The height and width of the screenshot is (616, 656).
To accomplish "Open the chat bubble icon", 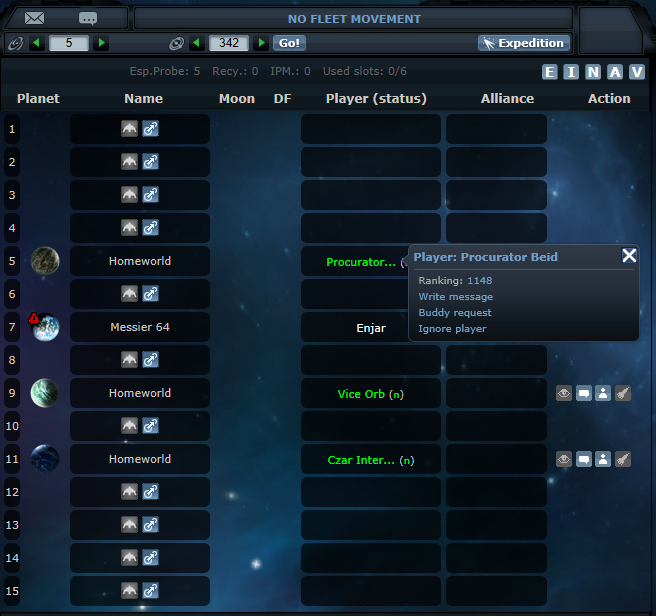I will point(88,18).
